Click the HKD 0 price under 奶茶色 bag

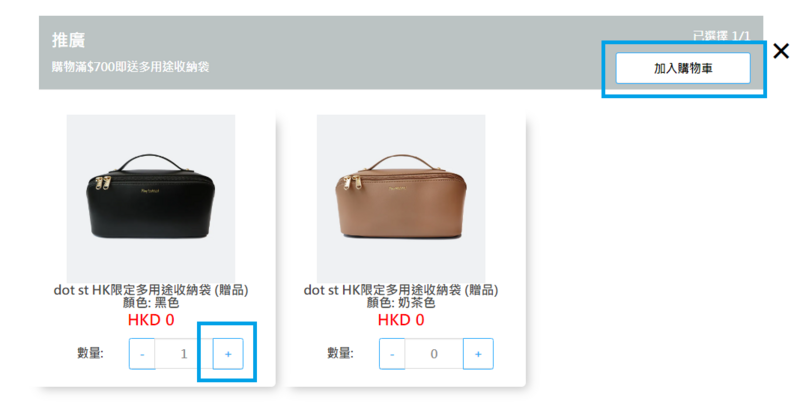[401, 320]
